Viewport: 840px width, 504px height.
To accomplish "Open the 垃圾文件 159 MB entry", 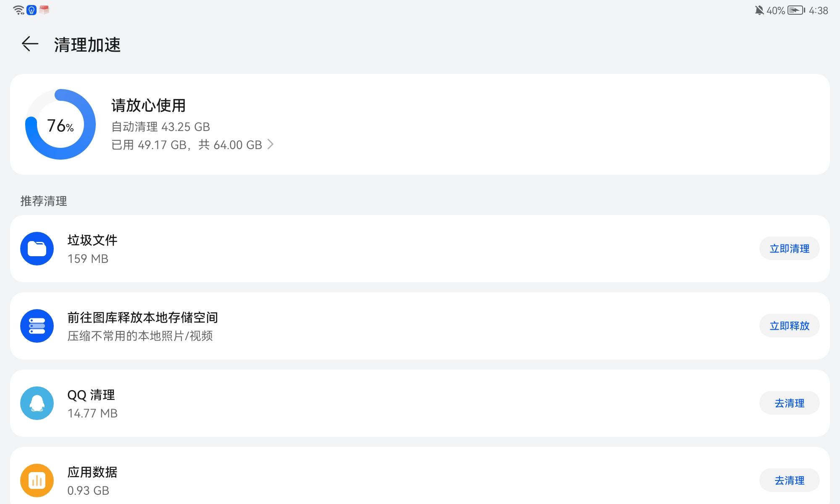I will (92, 249).
